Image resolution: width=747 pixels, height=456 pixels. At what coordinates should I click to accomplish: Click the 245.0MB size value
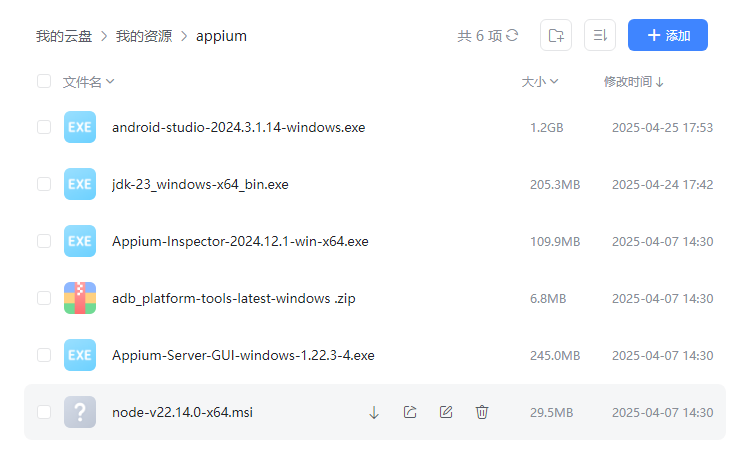tap(555, 355)
